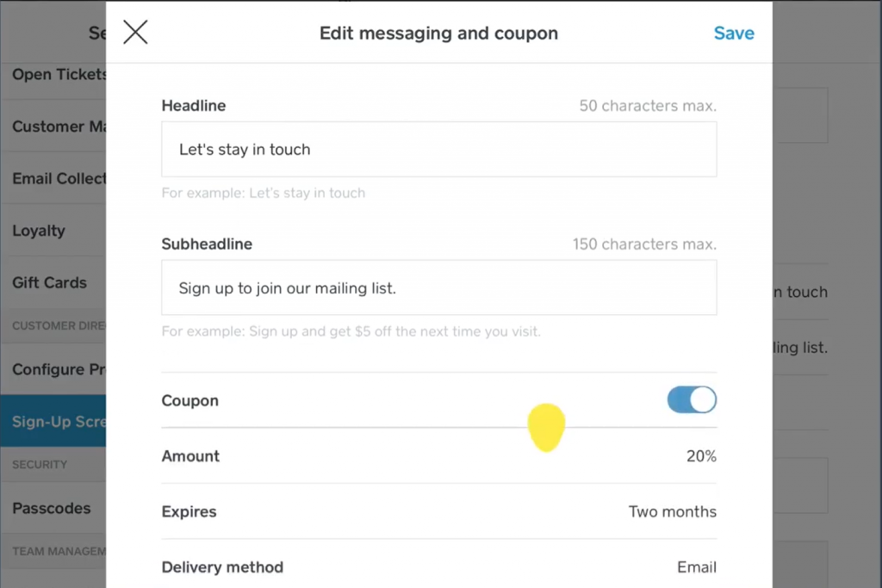
Task: Save the messaging and coupon changes
Action: click(x=734, y=33)
